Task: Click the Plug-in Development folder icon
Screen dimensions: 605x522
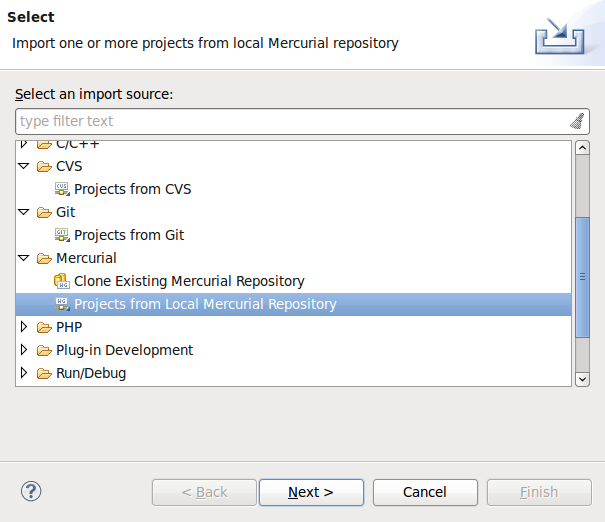Action: coord(44,350)
